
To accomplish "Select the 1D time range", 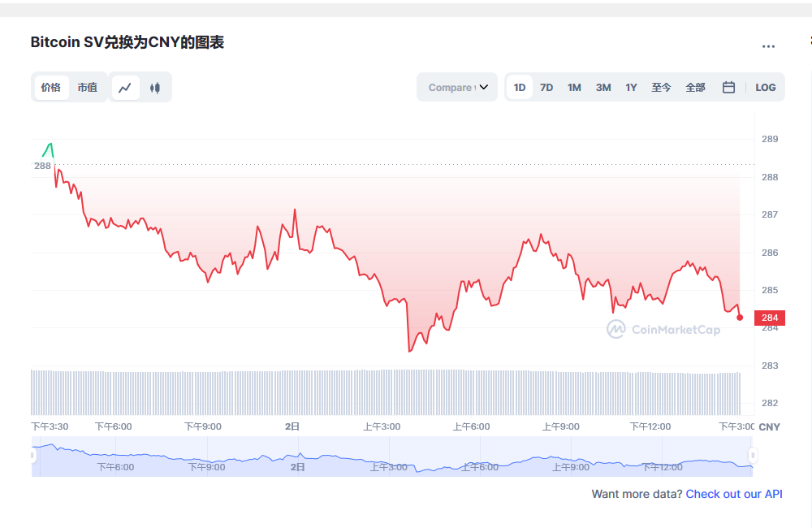I will [x=520, y=88].
